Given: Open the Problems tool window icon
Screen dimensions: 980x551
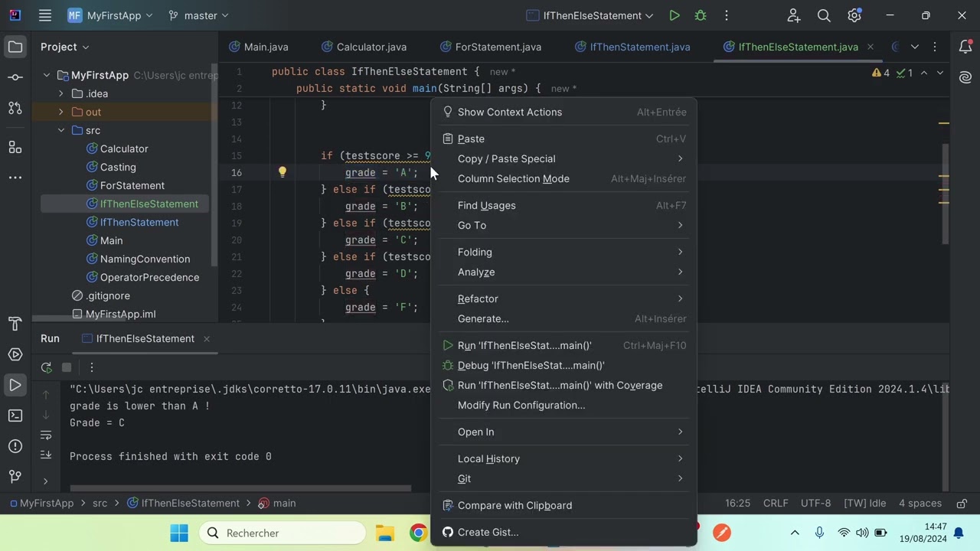Looking at the screenshot, I should click(15, 446).
